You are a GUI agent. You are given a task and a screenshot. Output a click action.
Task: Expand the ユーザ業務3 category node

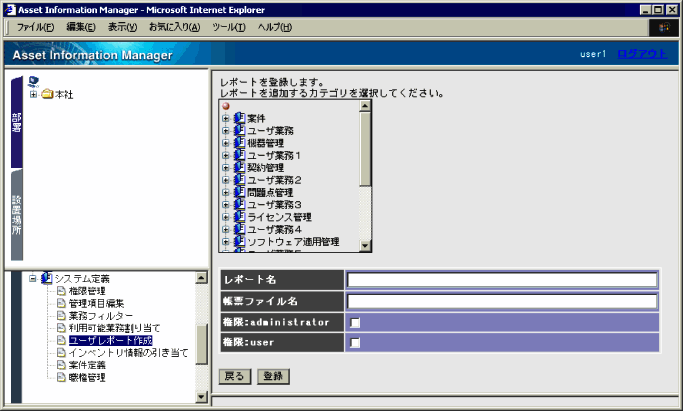click(225, 205)
